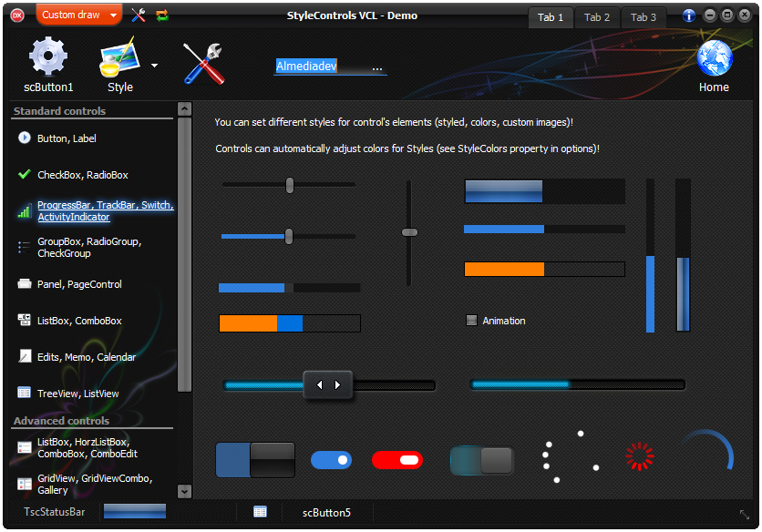Toggle the teal-gray custom switch
The height and width of the screenshot is (532, 762).
pos(482,460)
